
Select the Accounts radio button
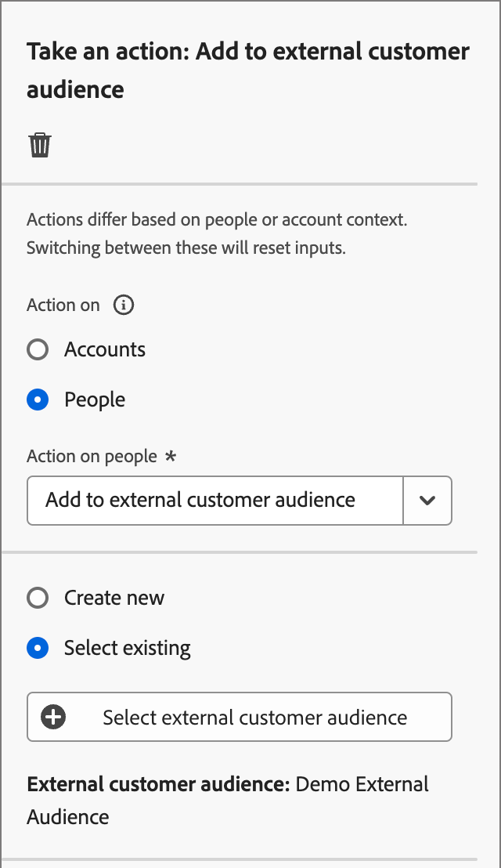[x=37, y=349]
